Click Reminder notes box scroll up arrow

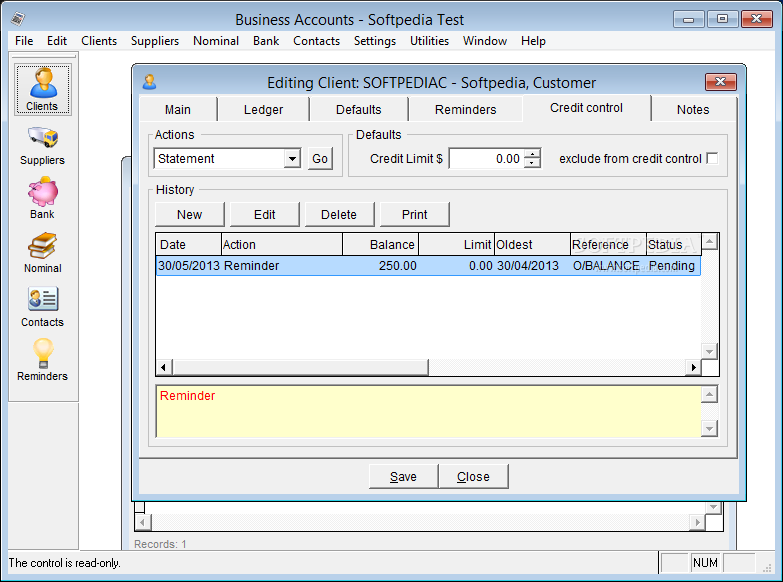point(710,395)
